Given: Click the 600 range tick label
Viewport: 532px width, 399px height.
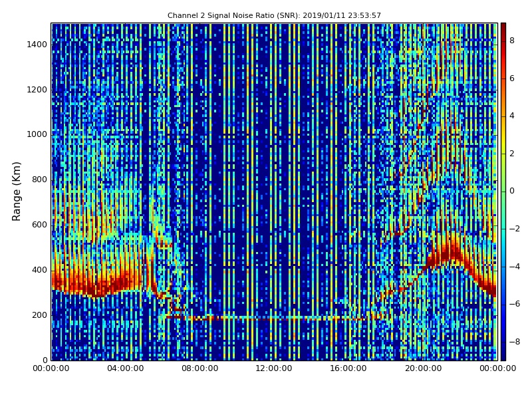Looking at the screenshot, I should pyautogui.click(x=39, y=225).
